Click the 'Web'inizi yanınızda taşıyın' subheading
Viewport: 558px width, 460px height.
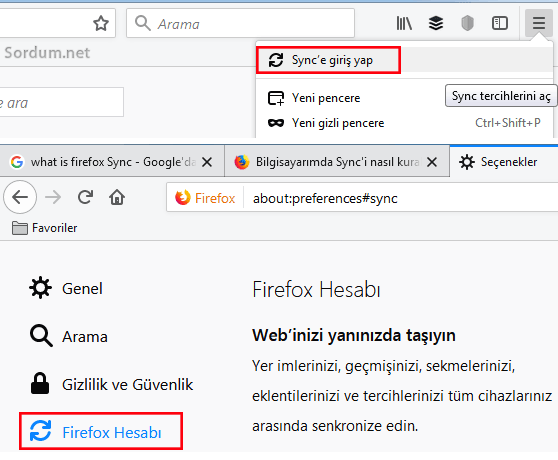click(354, 335)
